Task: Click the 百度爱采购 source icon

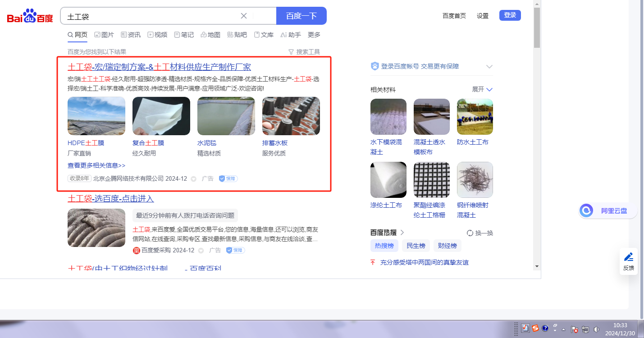Action: (x=137, y=250)
